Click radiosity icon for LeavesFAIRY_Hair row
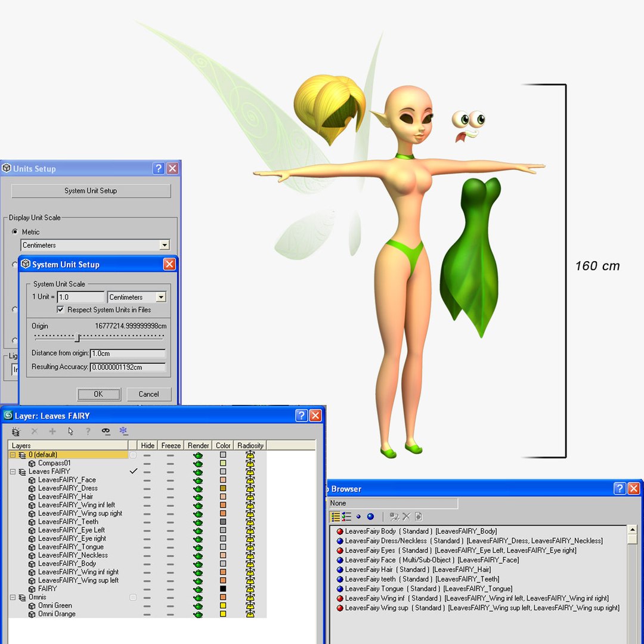Image resolution: width=644 pixels, height=644 pixels. pos(250,497)
